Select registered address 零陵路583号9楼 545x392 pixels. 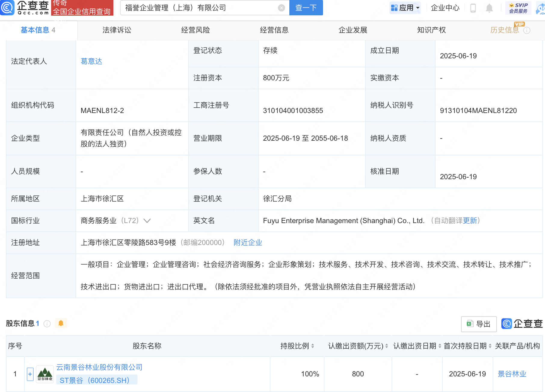[128, 243]
